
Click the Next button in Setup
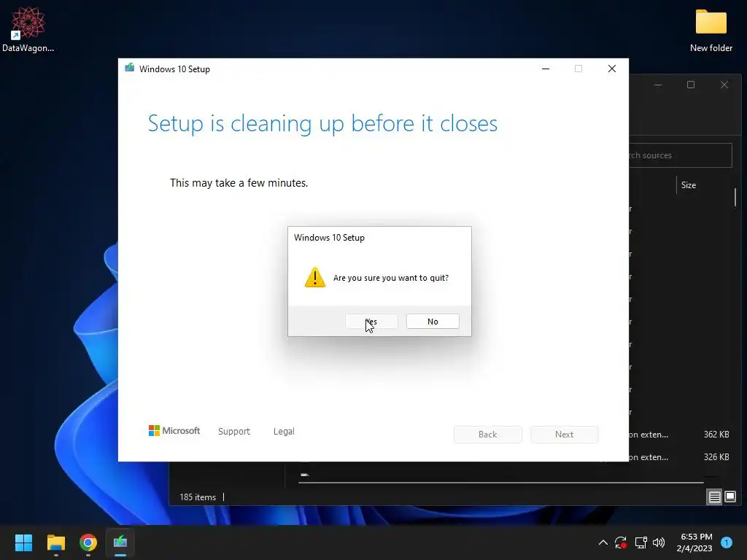click(564, 435)
